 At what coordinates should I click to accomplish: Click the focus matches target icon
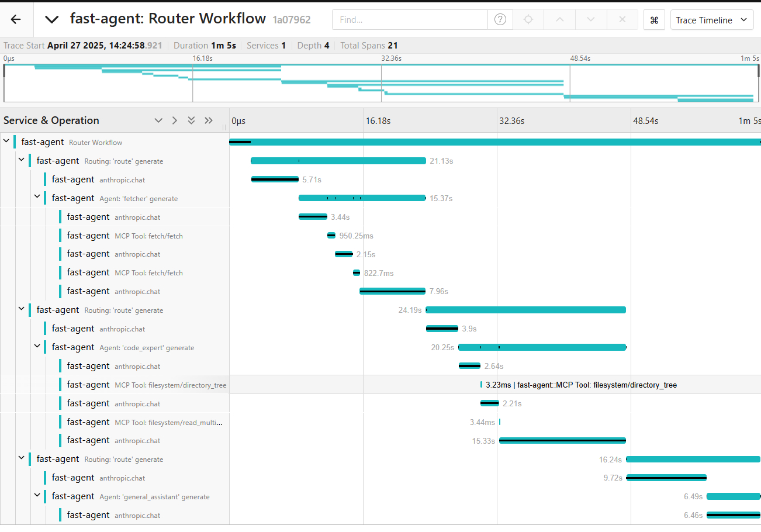528,20
